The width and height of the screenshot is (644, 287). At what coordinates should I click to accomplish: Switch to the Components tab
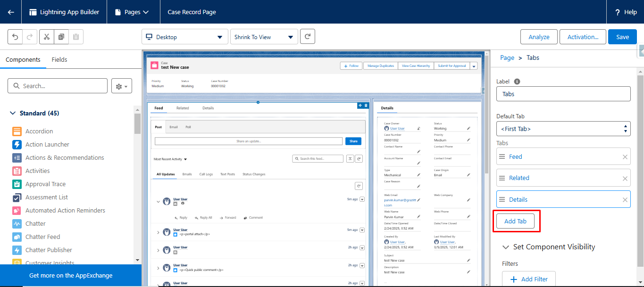click(x=23, y=60)
